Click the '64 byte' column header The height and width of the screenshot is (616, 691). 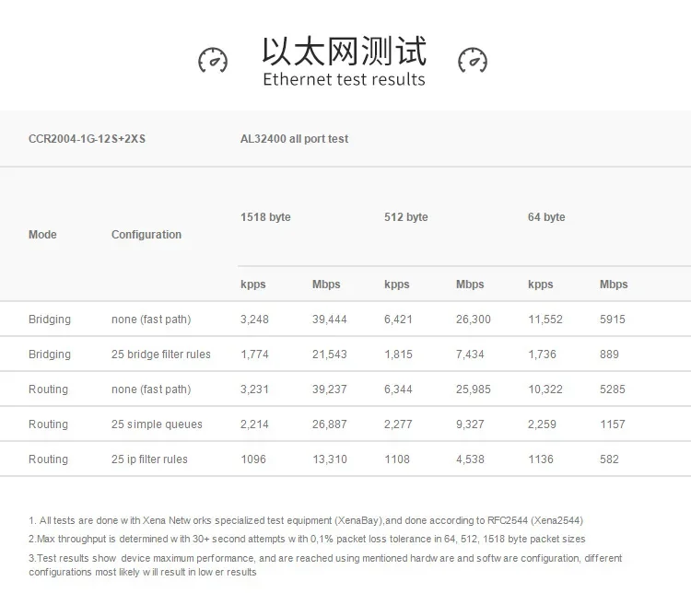546,217
